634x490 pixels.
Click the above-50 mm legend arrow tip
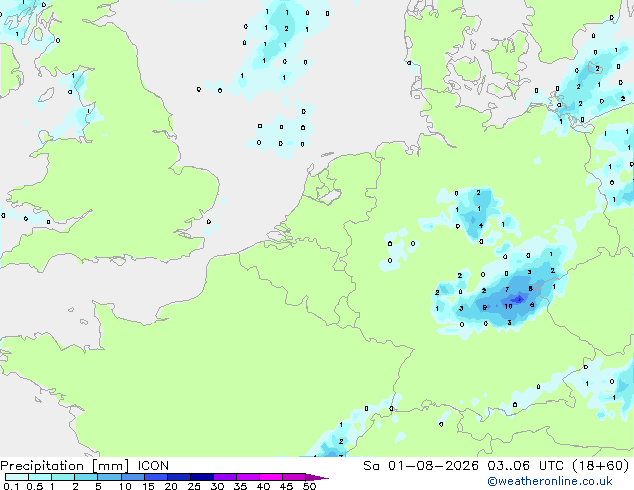pyautogui.click(x=317, y=477)
